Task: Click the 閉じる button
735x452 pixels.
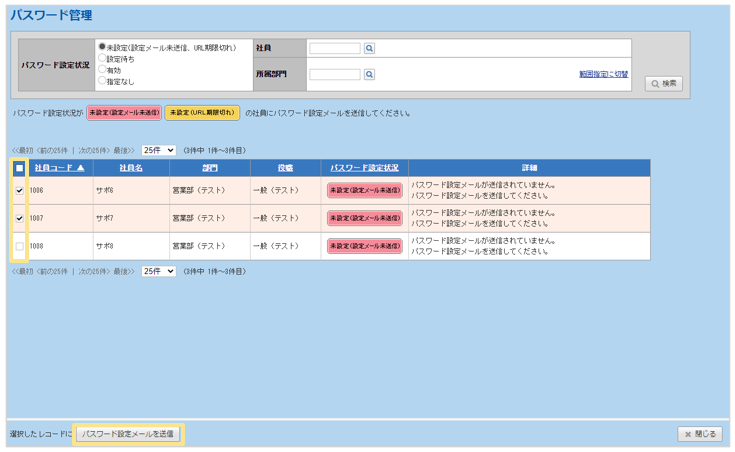Action: click(699, 434)
